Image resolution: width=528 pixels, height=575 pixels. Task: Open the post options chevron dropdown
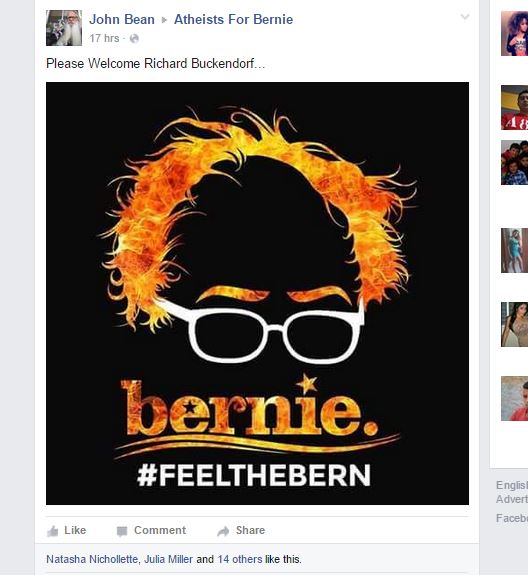click(x=465, y=17)
